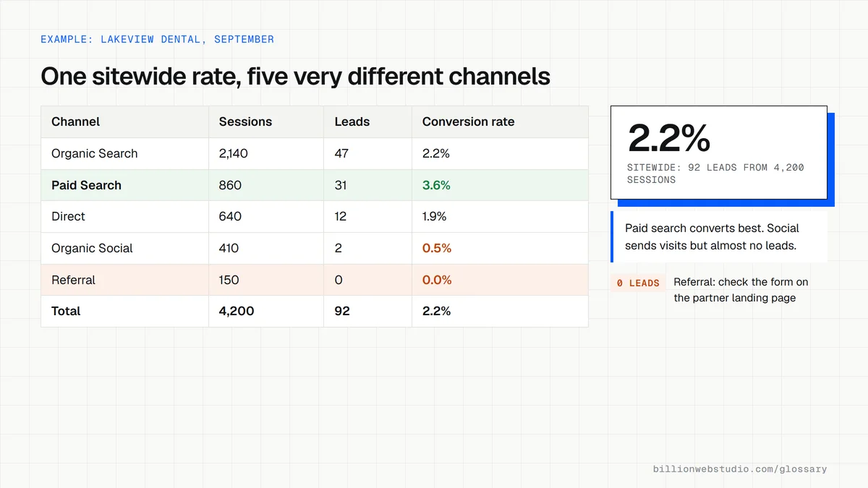This screenshot has width=868, height=488.
Task: Click the Conversion rate column header
Action: pos(500,121)
